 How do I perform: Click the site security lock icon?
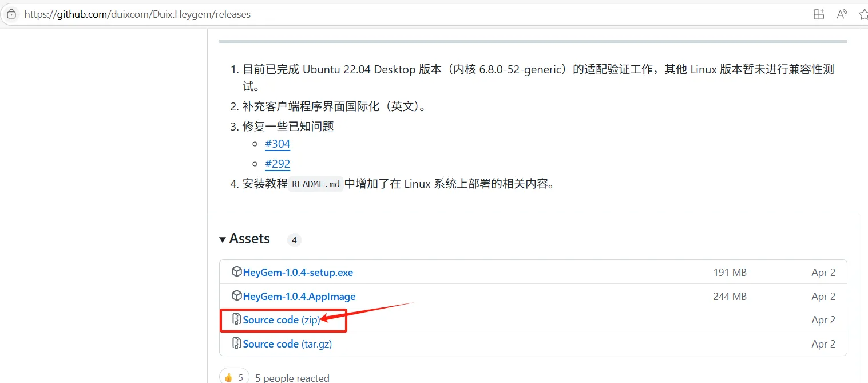[x=11, y=14]
